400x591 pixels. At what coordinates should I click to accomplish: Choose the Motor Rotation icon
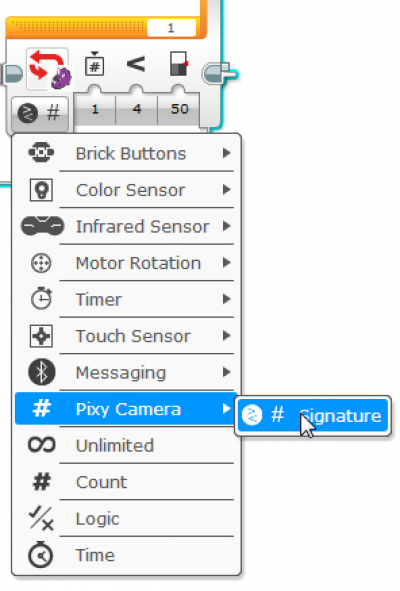pyautogui.click(x=41, y=263)
